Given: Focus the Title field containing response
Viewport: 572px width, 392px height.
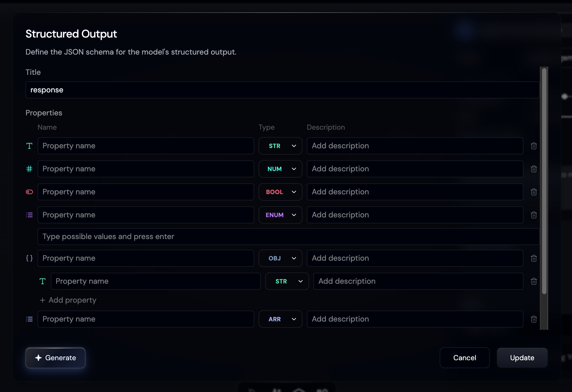Looking at the screenshot, I should pos(282,90).
